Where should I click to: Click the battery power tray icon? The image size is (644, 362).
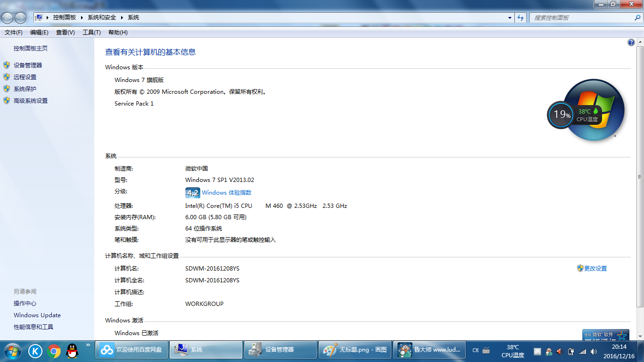(571, 352)
